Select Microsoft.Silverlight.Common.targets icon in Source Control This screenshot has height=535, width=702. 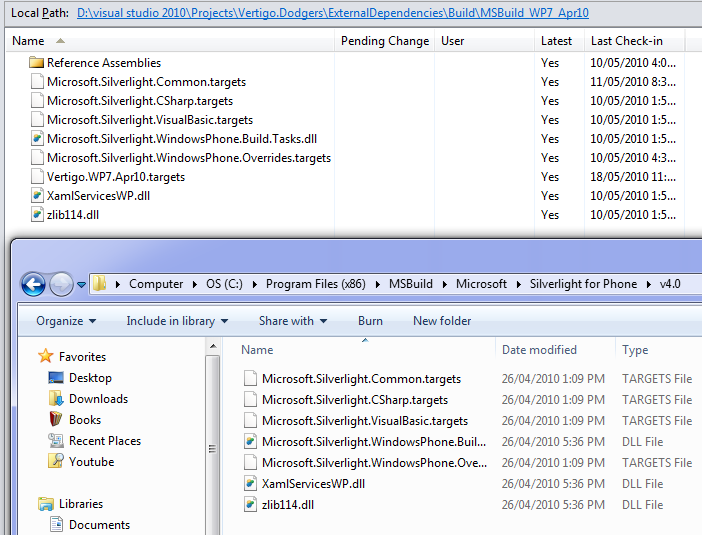click(38, 81)
